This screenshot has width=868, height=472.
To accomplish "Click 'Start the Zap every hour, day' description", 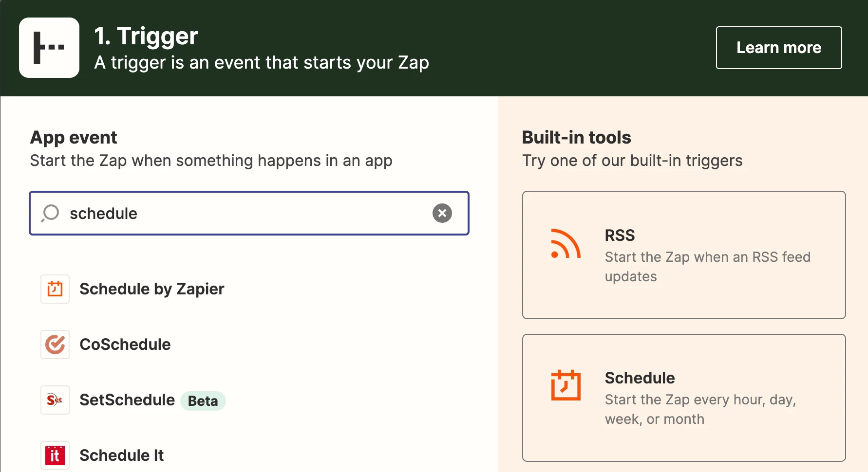I will (x=700, y=409).
